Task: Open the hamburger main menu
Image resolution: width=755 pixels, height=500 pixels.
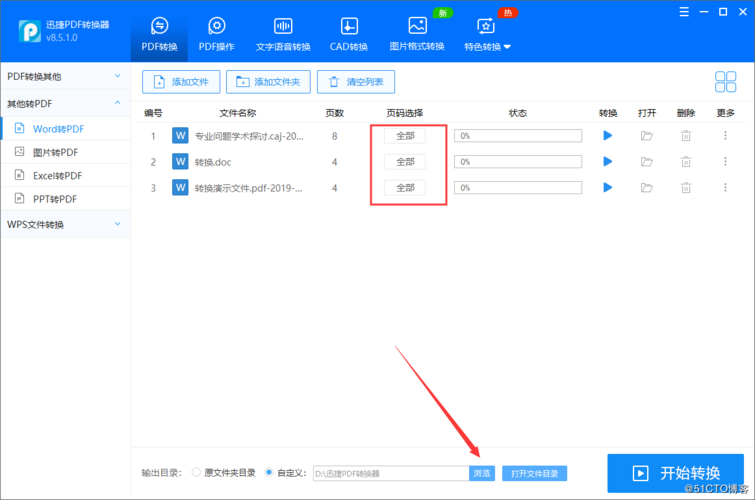Action: 684,12
